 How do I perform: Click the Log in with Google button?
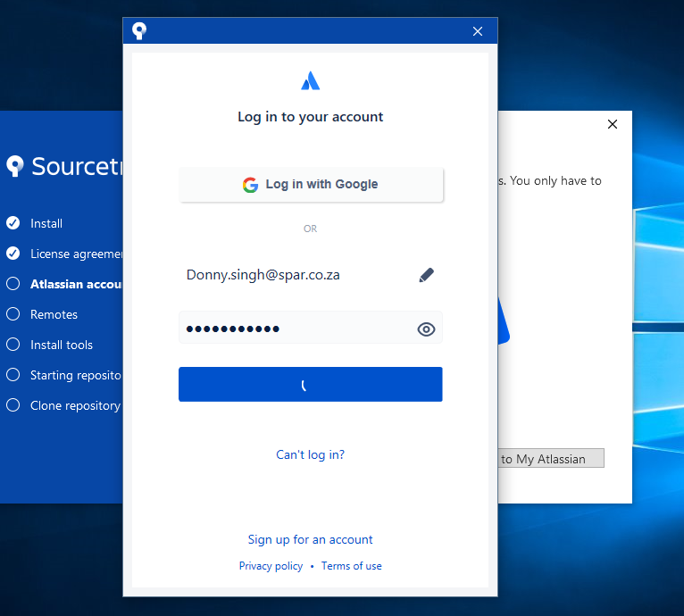pos(311,184)
